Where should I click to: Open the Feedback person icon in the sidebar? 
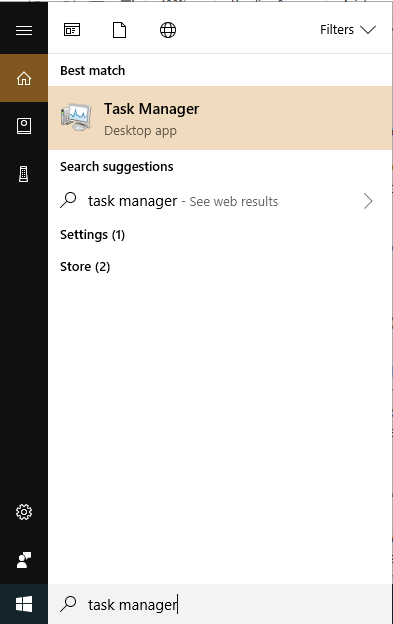[24, 560]
